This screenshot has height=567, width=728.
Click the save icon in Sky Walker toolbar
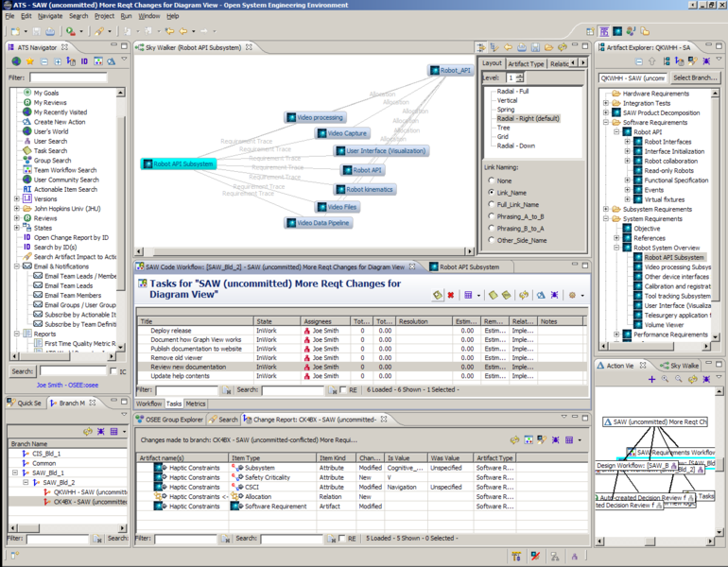(x=535, y=47)
